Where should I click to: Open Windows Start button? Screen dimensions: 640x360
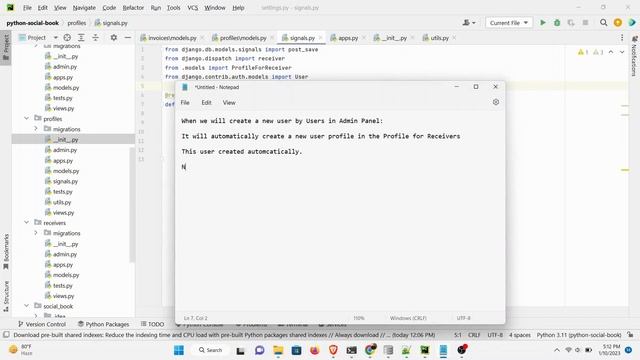point(179,350)
